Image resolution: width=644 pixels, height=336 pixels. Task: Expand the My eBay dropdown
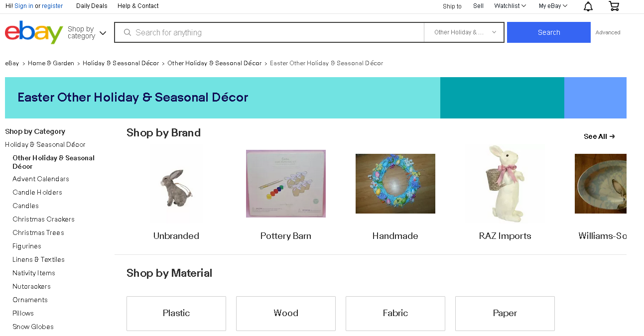tap(553, 6)
